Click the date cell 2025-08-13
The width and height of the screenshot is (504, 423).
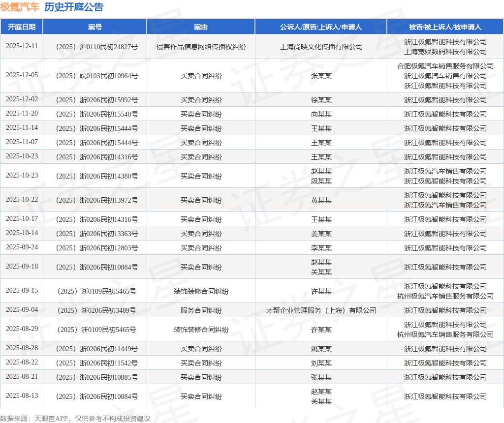(x=22, y=395)
